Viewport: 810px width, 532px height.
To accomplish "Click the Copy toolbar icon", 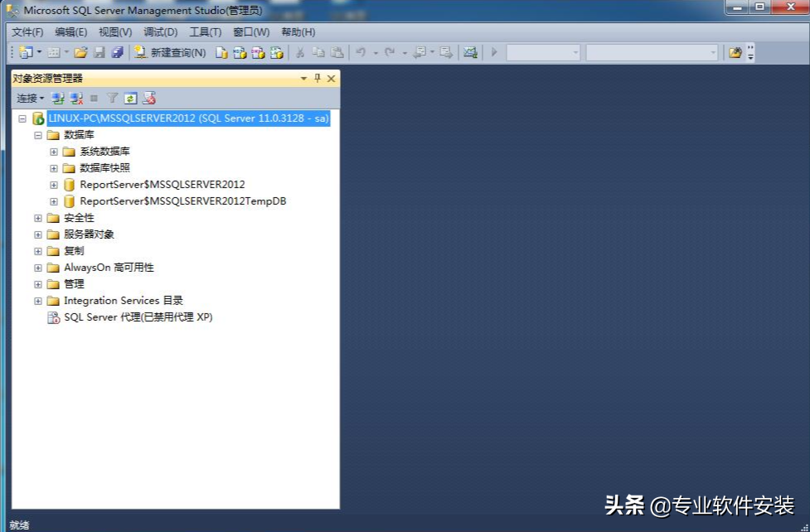I will click(318, 52).
